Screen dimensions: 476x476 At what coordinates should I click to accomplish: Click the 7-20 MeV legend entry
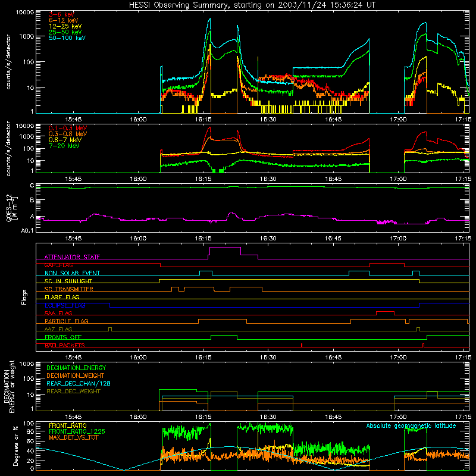tap(64, 146)
